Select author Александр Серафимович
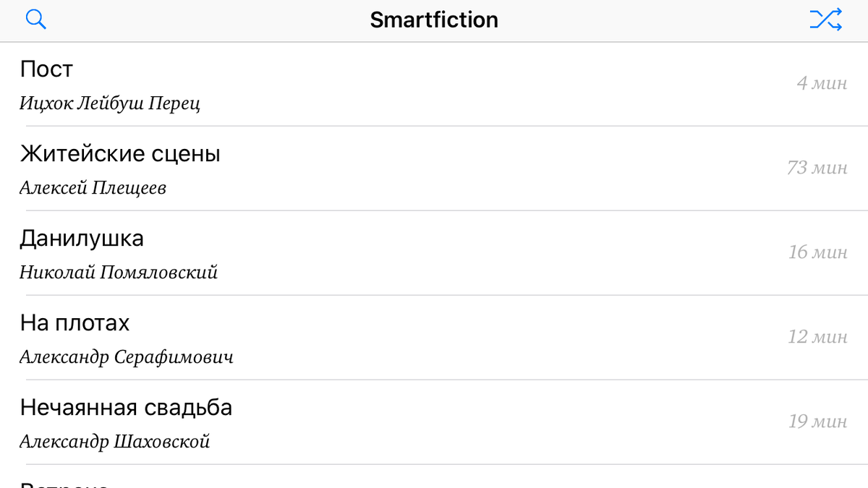This screenshot has height=488, width=868. point(127,357)
